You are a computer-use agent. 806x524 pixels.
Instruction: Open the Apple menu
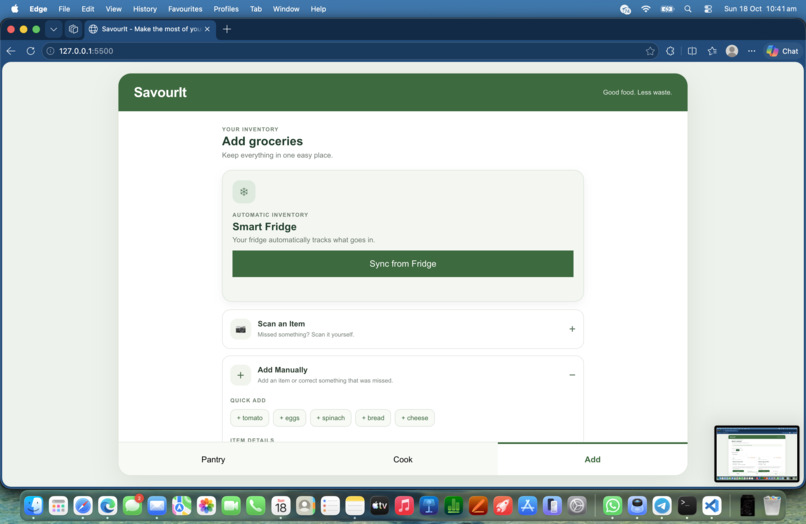tap(15, 9)
